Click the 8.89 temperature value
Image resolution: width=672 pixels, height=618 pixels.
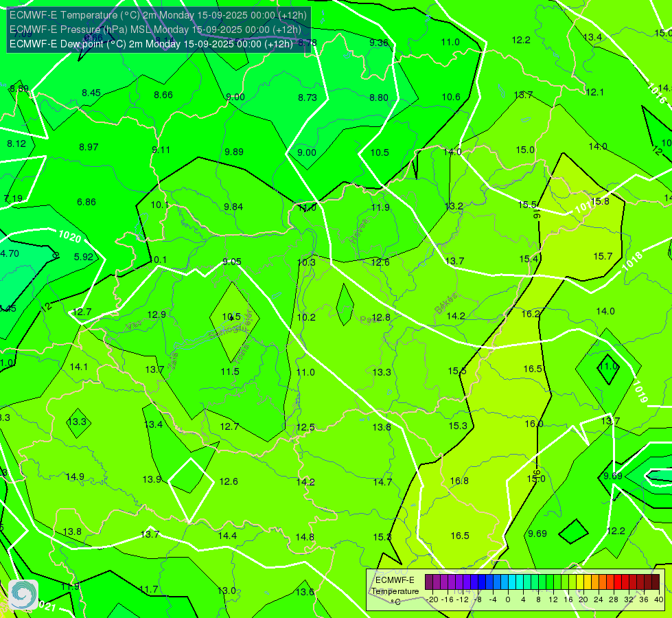[x=19, y=89]
